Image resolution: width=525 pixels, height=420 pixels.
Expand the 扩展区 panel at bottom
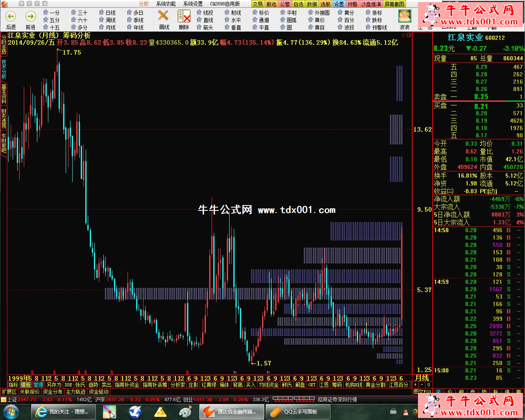[9, 392]
